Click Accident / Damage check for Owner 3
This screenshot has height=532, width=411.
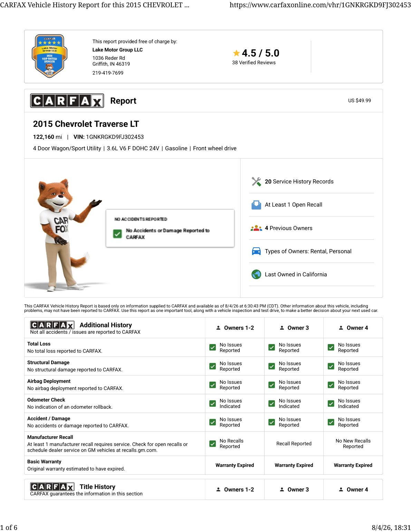(x=272, y=422)
